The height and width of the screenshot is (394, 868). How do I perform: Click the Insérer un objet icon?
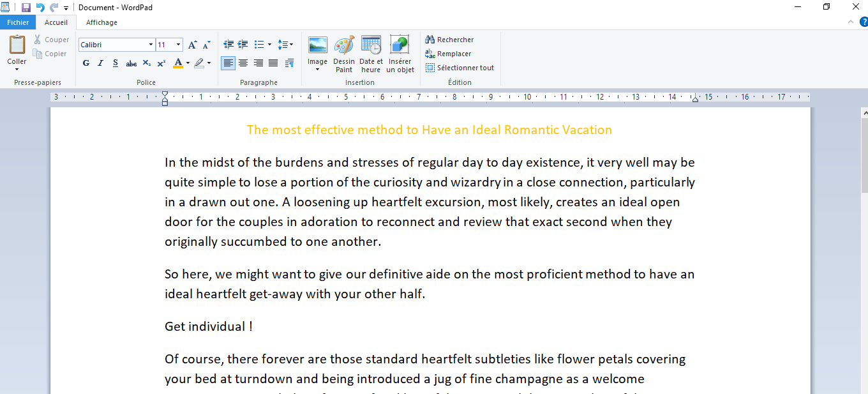[x=400, y=54]
